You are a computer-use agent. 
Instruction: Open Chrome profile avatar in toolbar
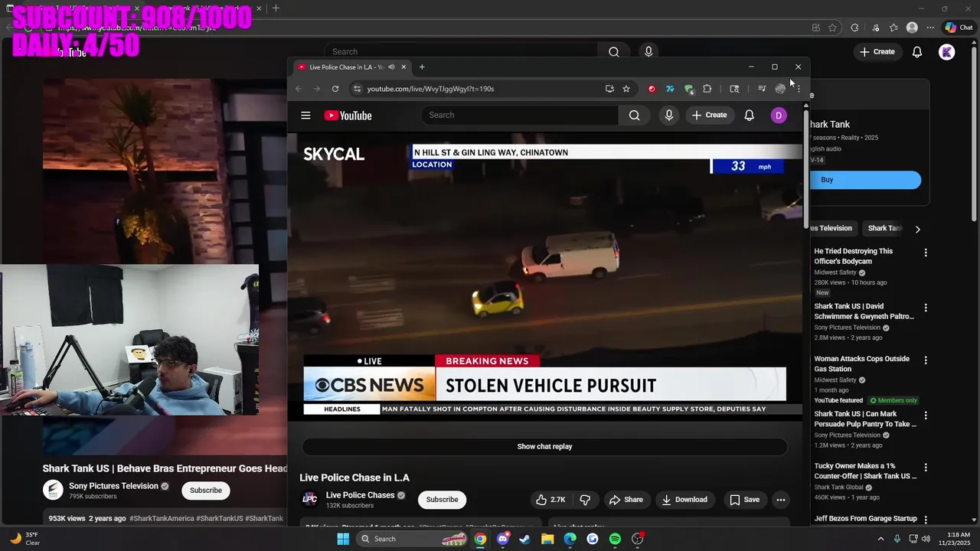point(780,89)
